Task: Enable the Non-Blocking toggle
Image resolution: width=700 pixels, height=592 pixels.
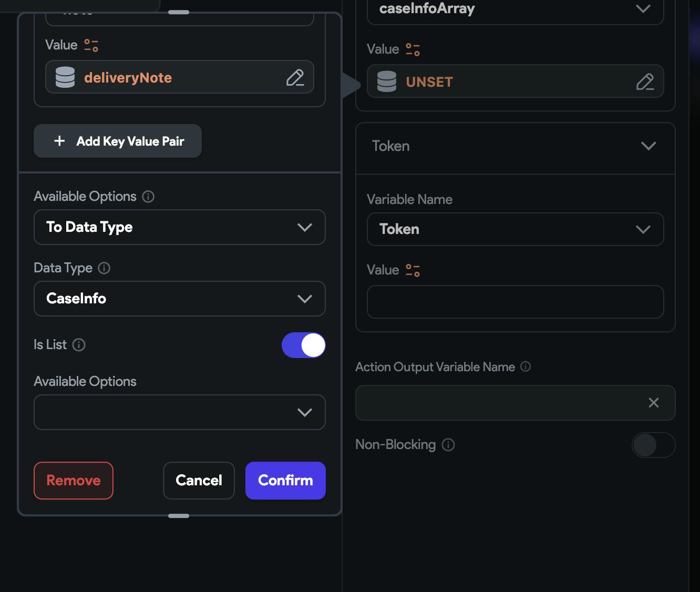Action: pos(653,445)
